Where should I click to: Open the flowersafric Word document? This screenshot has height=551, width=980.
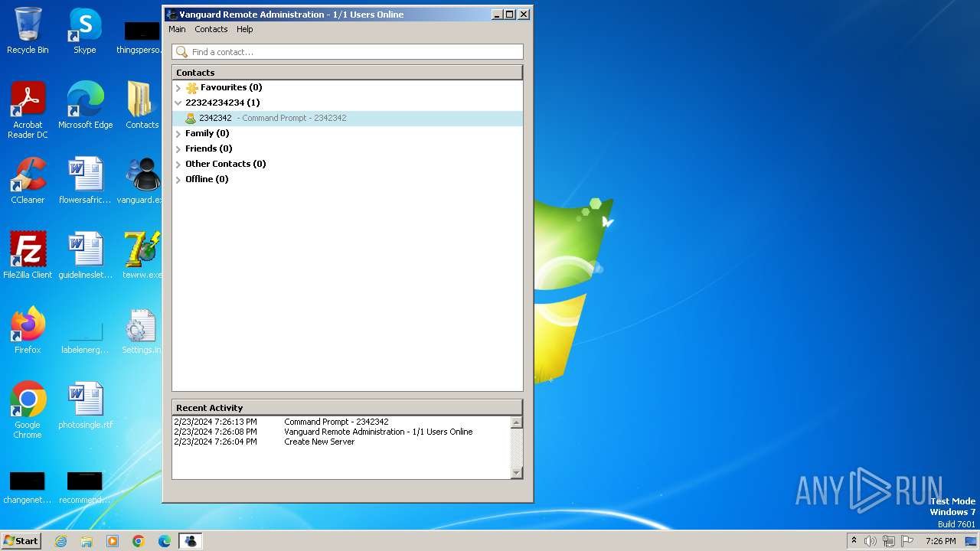[85, 181]
